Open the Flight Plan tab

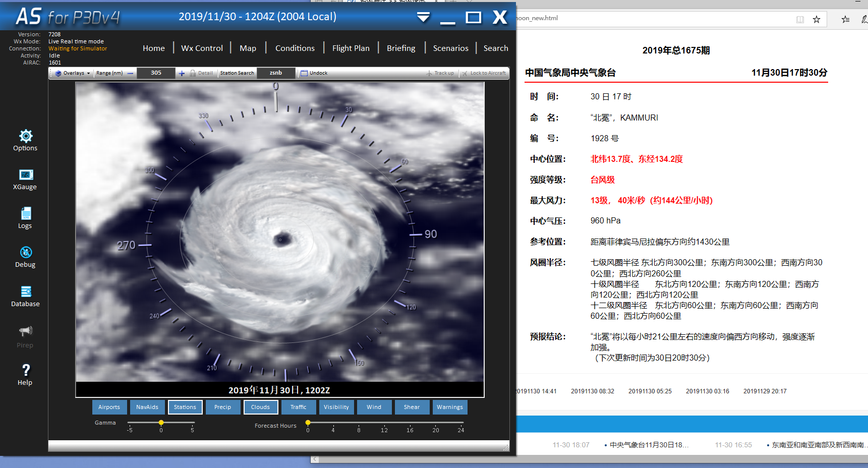(351, 48)
